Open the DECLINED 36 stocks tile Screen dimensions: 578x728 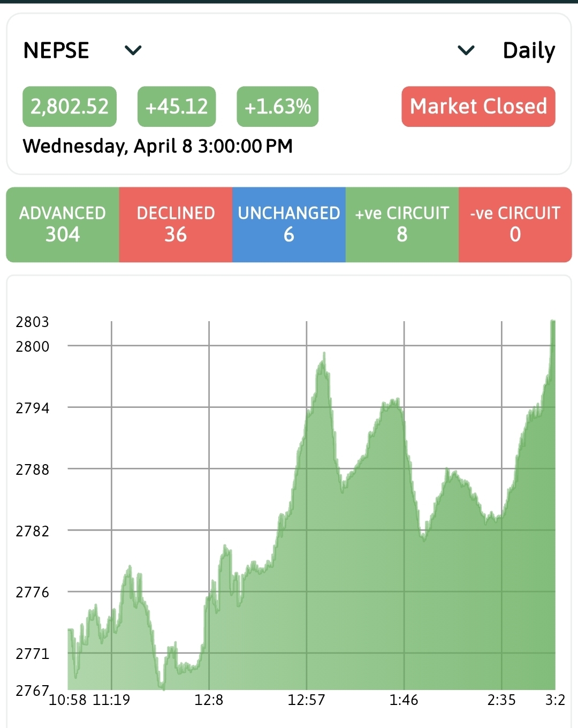pyautogui.click(x=176, y=224)
